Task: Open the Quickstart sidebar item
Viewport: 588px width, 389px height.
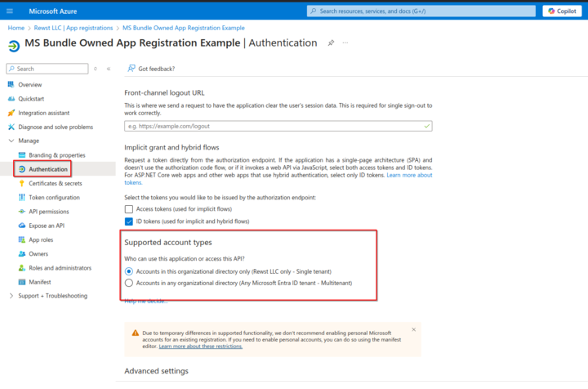Action: 30,98
